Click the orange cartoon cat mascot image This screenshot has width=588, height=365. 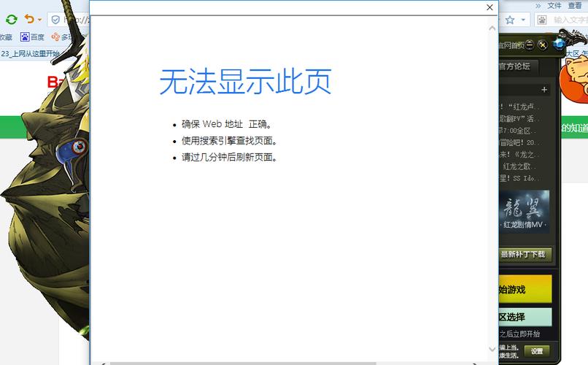tap(574, 79)
